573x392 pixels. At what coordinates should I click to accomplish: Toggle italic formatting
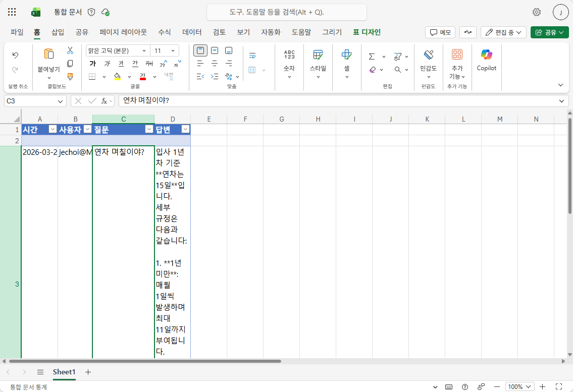click(107, 64)
